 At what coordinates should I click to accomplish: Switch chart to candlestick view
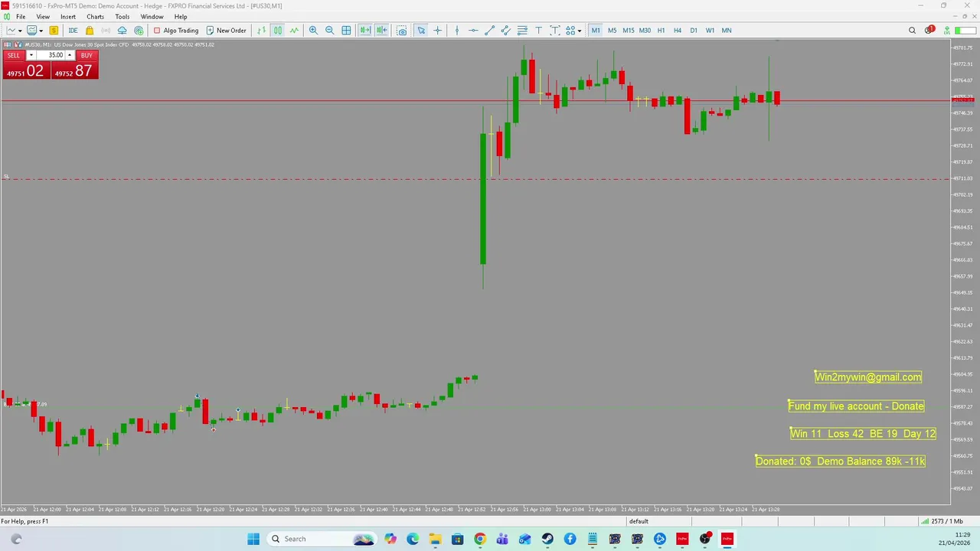click(277, 31)
